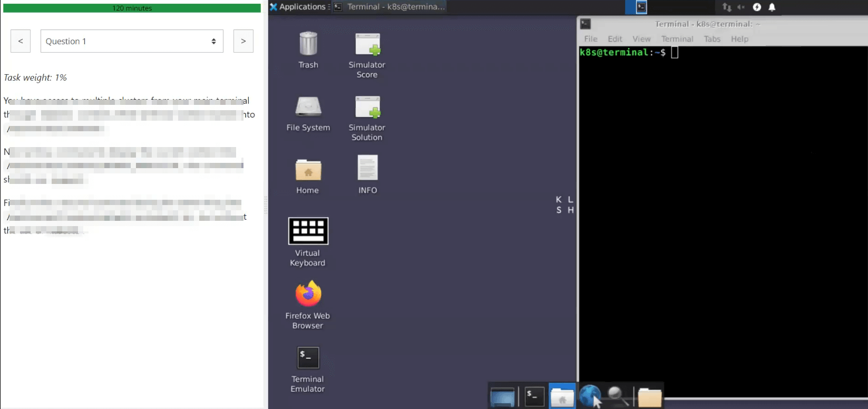
Task: Go to the previous question arrow
Action: point(21,41)
